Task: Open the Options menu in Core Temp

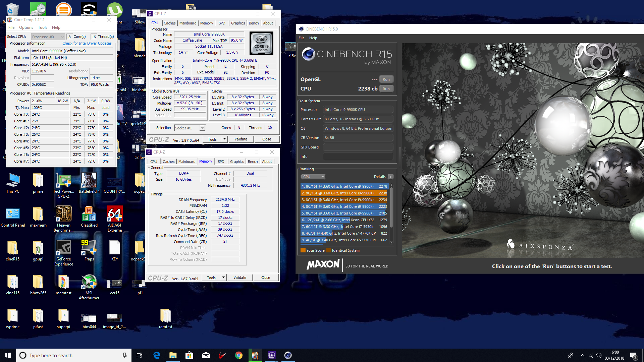Action: point(26,27)
